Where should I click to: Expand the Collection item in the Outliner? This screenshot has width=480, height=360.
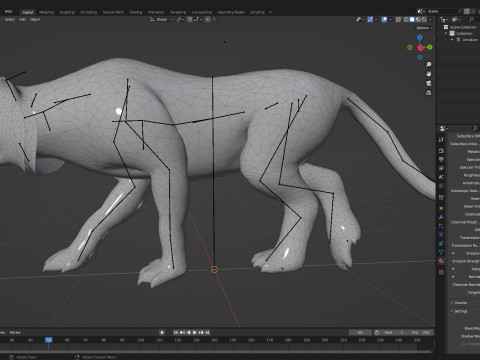point(446,33)
